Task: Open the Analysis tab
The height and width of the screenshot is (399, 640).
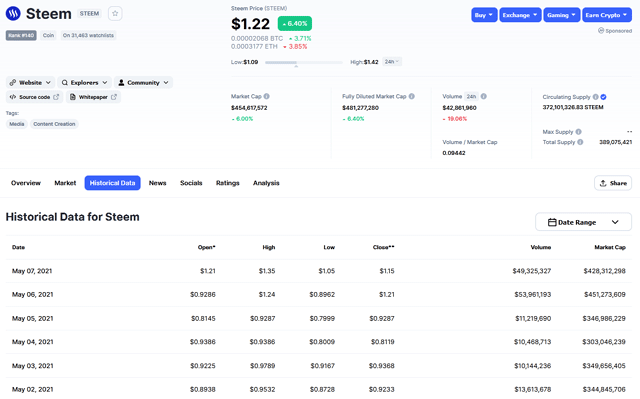Action: [266, 183]
